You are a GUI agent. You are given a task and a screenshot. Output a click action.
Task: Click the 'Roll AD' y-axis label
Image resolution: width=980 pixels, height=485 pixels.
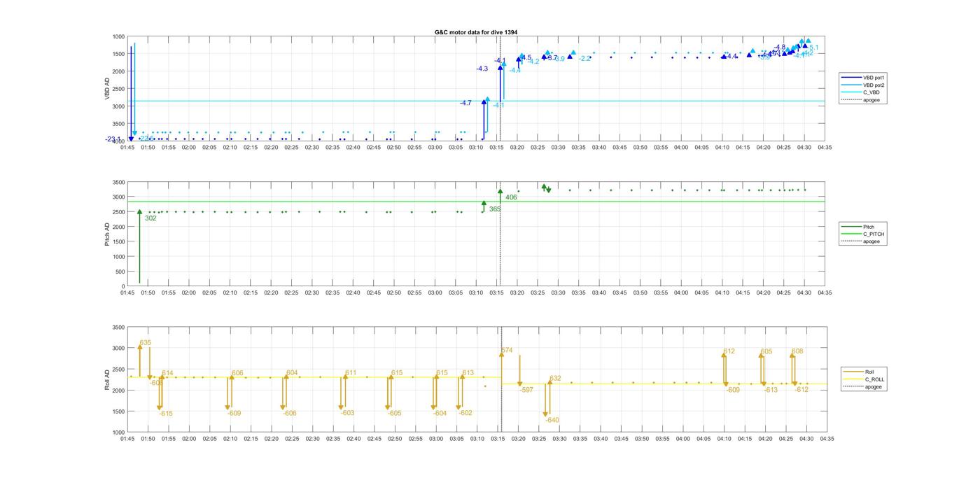pyautogui.click(x=107, y=379)
